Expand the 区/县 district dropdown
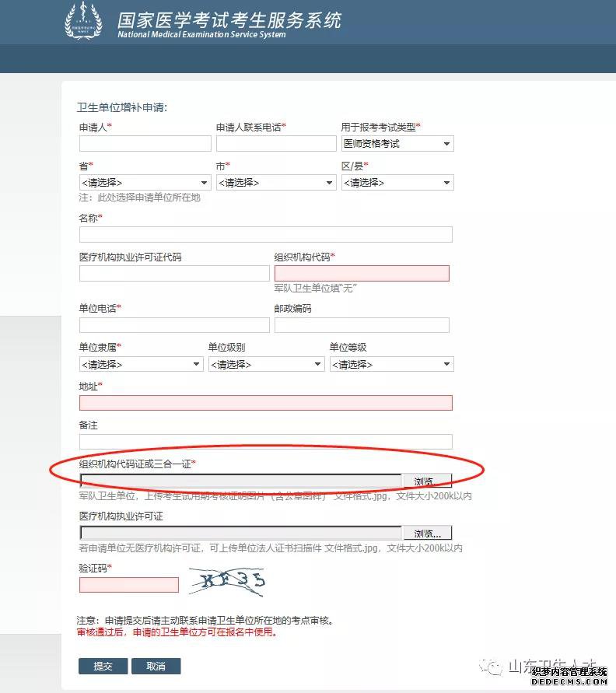 coord(397,183)
